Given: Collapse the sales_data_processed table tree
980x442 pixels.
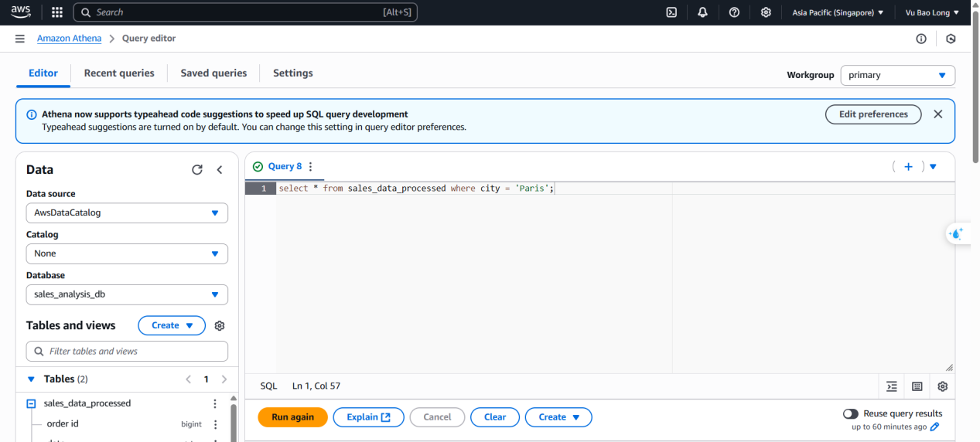Looking at the screenshot, I should pyautogui.click(x=32, y=403).
